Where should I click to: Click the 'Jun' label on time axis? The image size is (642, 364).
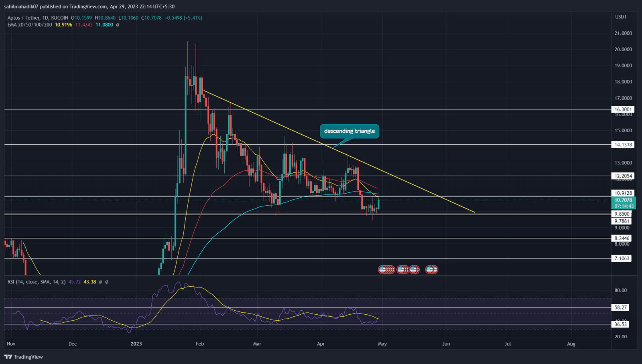click(446, 344)
